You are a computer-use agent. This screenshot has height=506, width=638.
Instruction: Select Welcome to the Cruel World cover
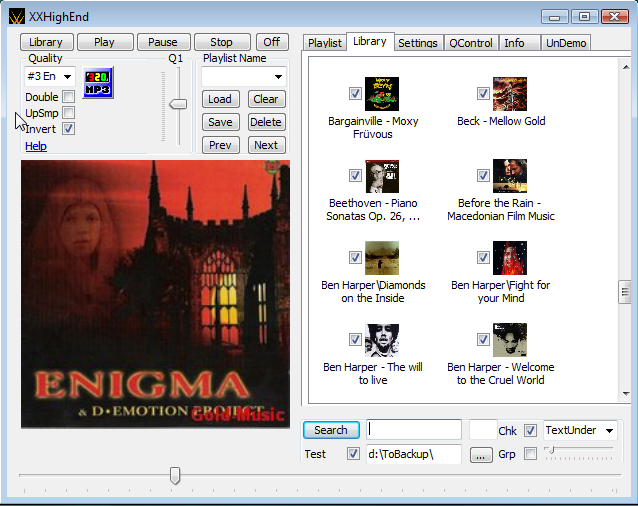(510, 340)
